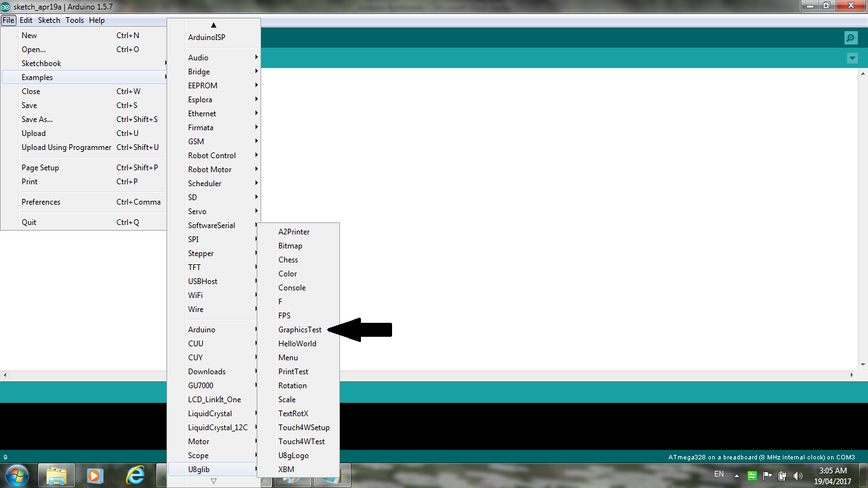Launch Internet Explorer from taskbar
868x488 pixels.
[x=135, y=475]
